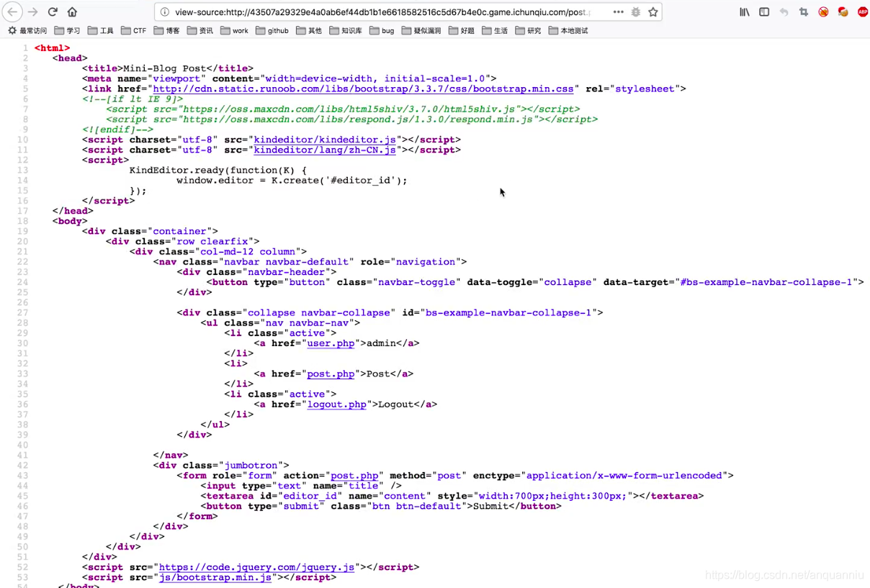The image size is (870, 588).
Task: Open the 好题 bookmark folder
Action: pyautogui.click(x=461, y=30)
